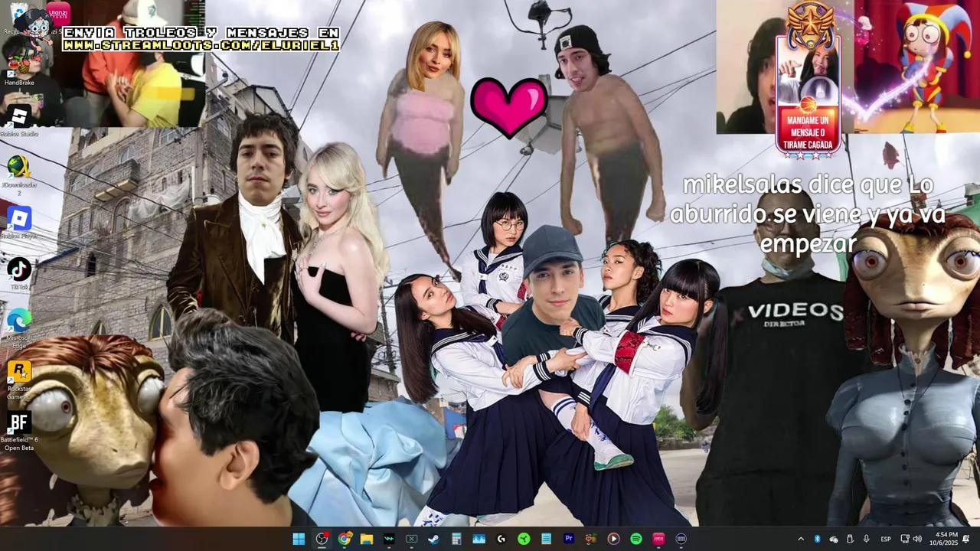Launch Steam from the taskbar
The width and height of the screenshot is (980, 551).
point(433,539)
